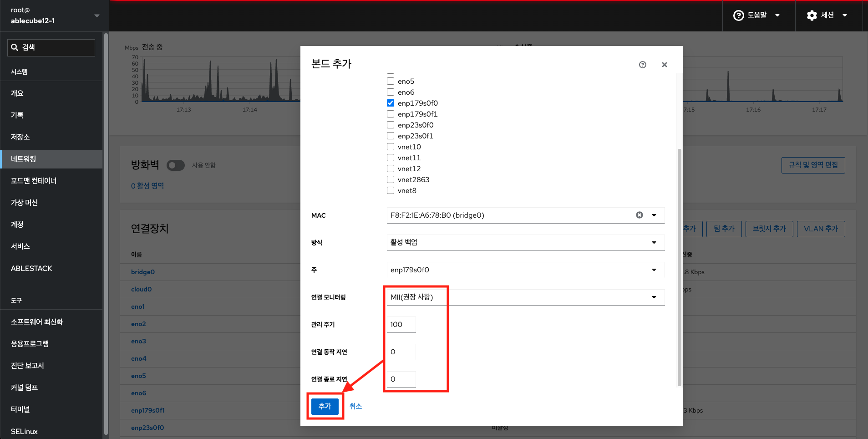
Task: Click the blue 추가 button
Action: (325, 406)
